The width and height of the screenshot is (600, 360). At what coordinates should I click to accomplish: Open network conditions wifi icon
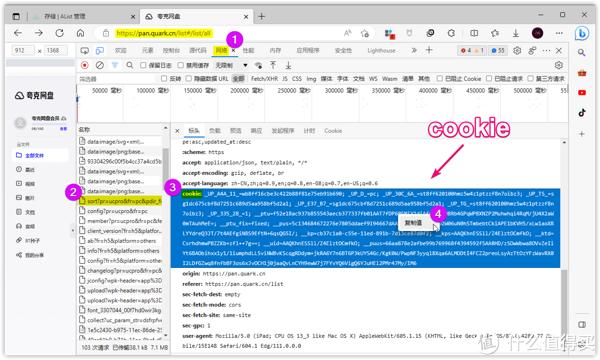(x=259, y=65)
